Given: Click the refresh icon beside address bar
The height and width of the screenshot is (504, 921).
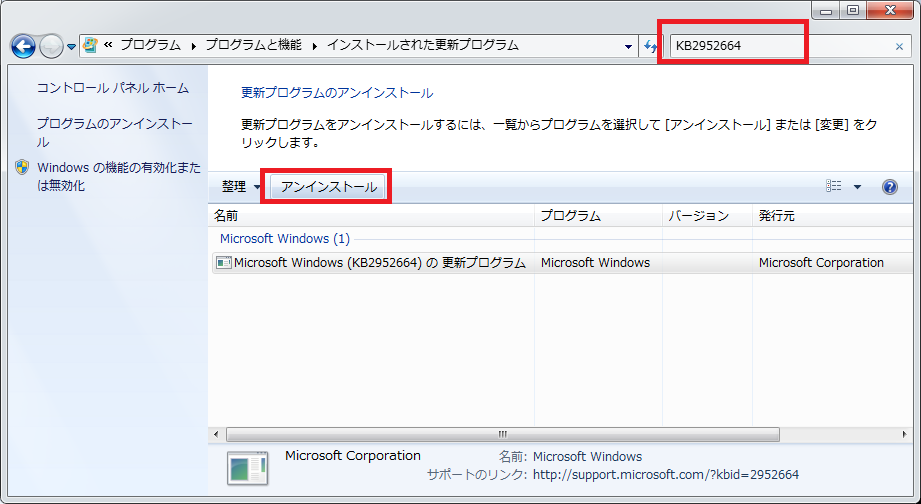Looking at the screenshot, I should [x=651, y=46].
